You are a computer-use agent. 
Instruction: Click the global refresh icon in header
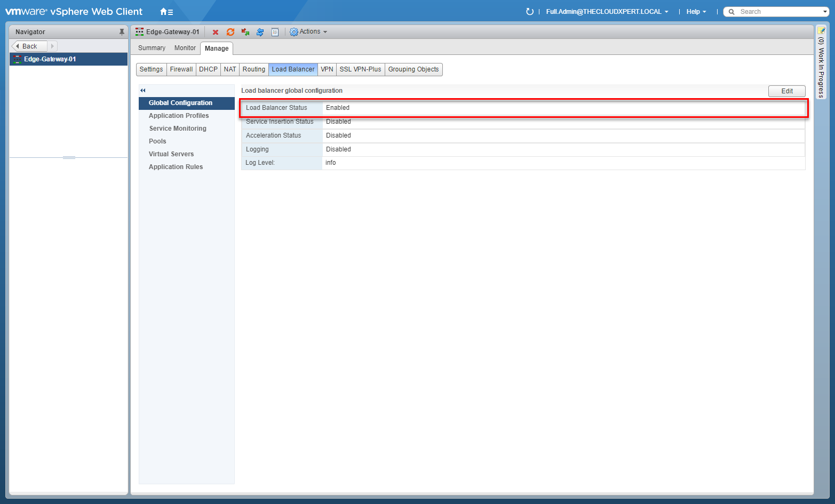(x=529, y=12)
